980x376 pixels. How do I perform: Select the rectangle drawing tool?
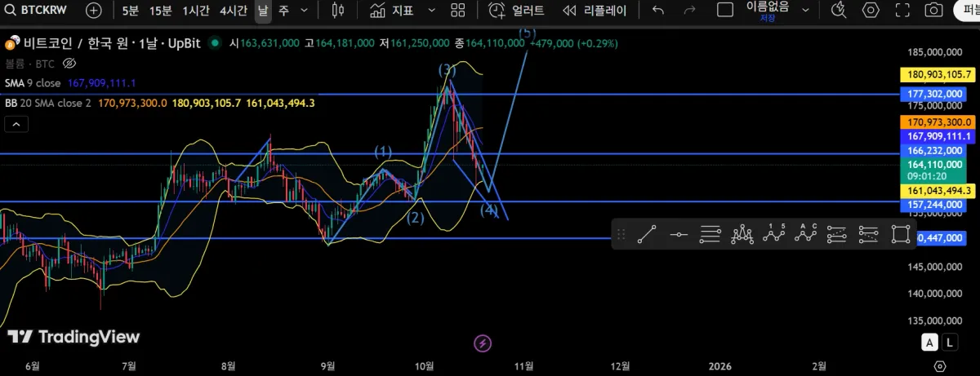(x=900, y=234)
